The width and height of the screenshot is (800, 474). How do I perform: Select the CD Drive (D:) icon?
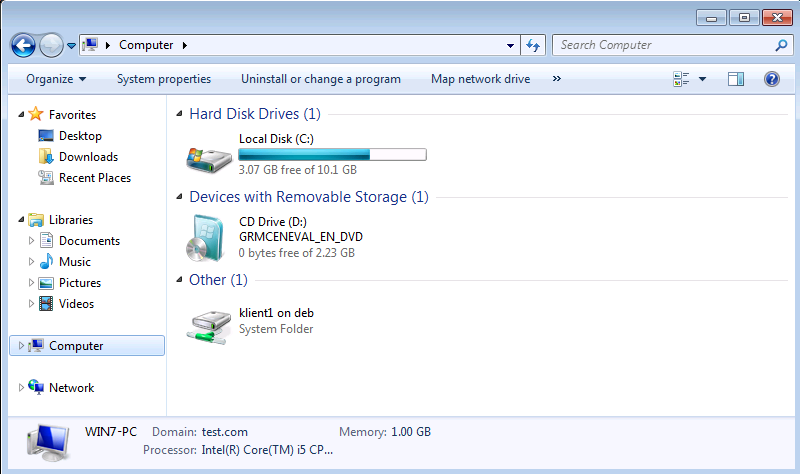[x=209, y=237]
